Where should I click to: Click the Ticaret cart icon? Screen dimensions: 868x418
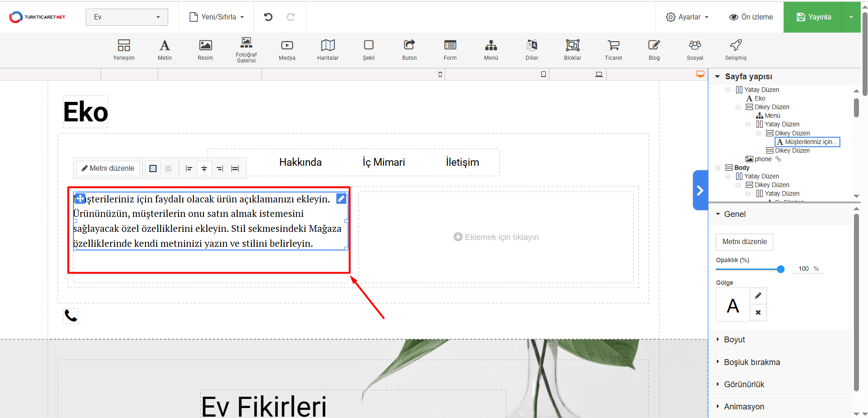(x=613, y=50)
